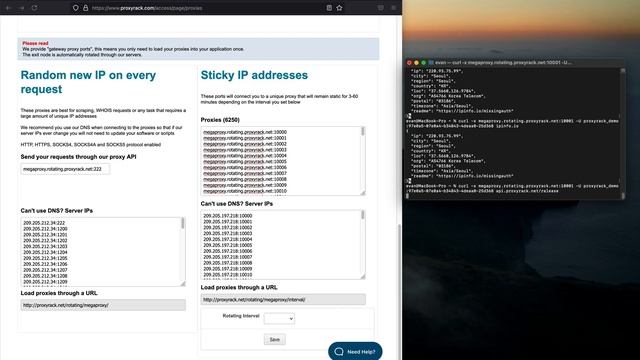This screenshot has height=360, width=640.
Task: Click the random-IP Load proxies URL field
Action: coord(103,305)
